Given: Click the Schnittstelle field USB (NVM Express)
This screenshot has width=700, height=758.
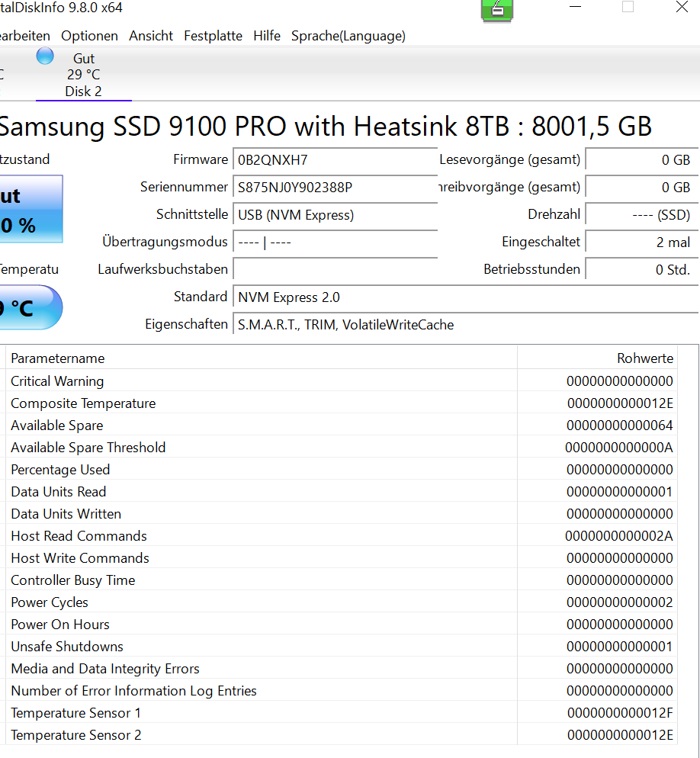Looking at the screenshot, I should click(335, 214).
